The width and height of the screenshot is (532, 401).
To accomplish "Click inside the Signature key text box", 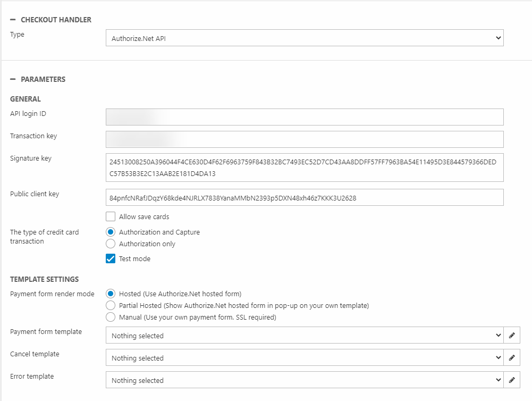I will [x=304, y=168].
